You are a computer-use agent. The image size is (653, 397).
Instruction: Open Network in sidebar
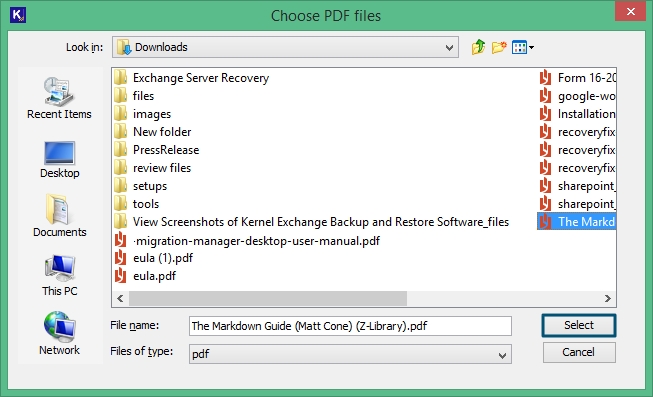[59, 333]
